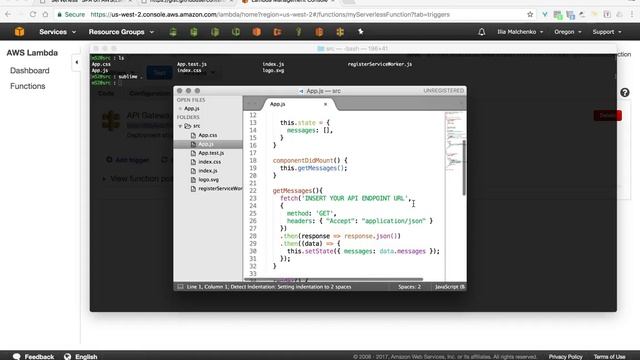The image size is (640, 360).
Task: Click the English language link
Action: (86, 357)
